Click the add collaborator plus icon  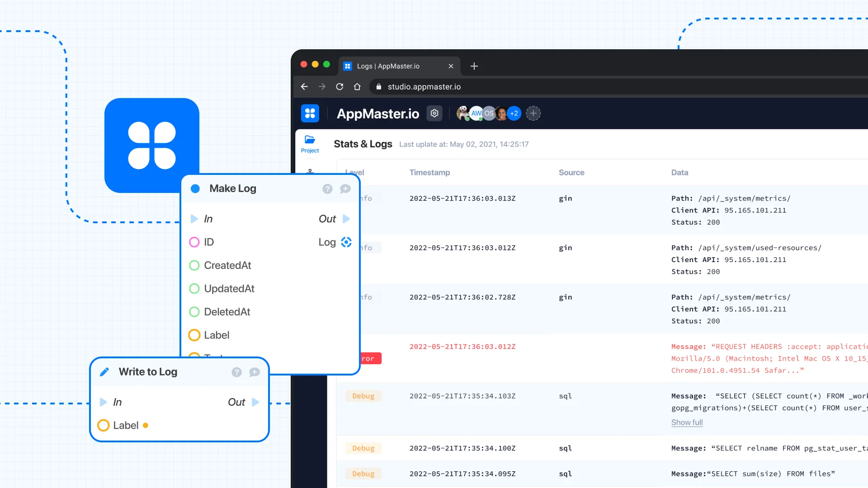coord(533,113)
